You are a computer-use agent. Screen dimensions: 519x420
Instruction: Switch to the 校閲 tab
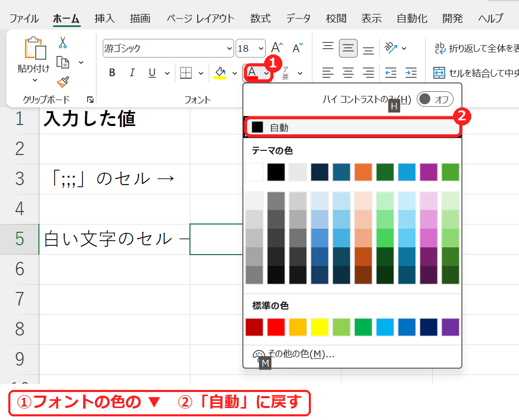pos(336,18)
